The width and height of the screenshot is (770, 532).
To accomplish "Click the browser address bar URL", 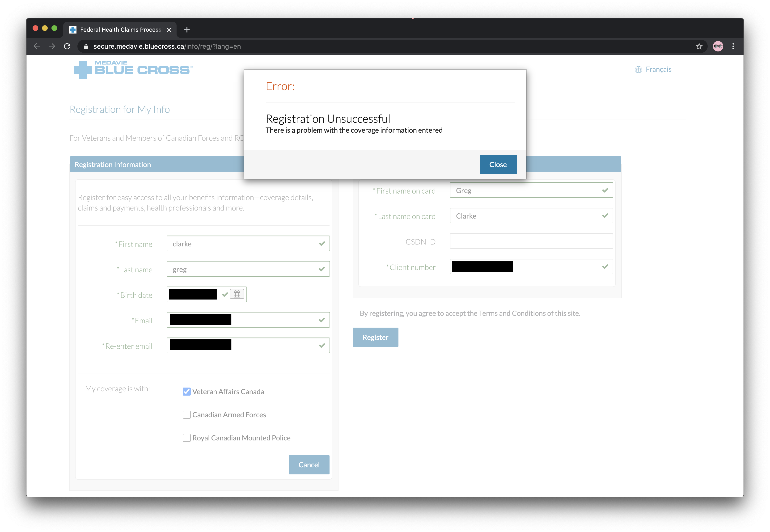I will [167, 46].
